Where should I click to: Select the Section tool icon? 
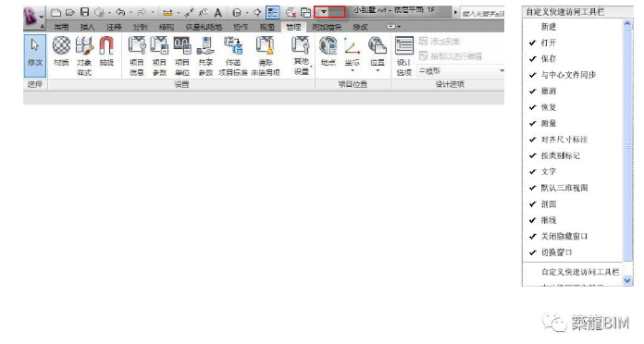257,13
